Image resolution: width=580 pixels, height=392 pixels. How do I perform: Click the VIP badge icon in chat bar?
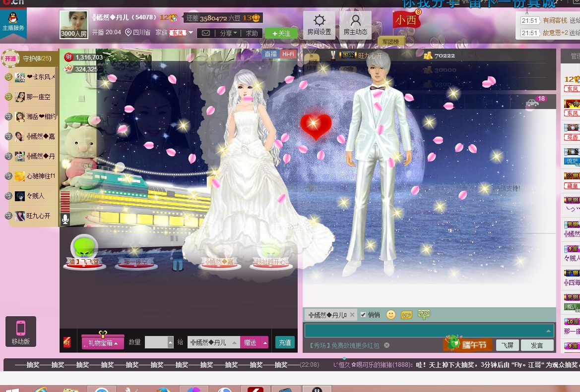(406, 315)
